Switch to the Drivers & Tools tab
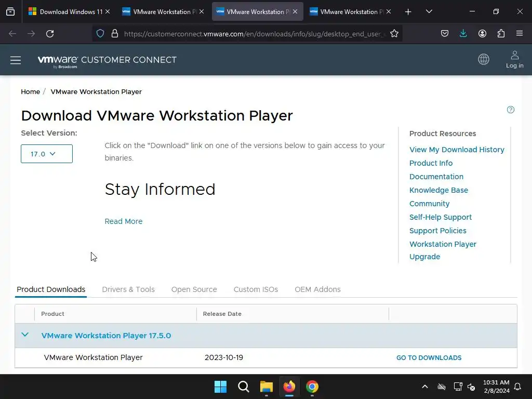Viewport: 532px width, 399px height. click(x=128, y=289)
